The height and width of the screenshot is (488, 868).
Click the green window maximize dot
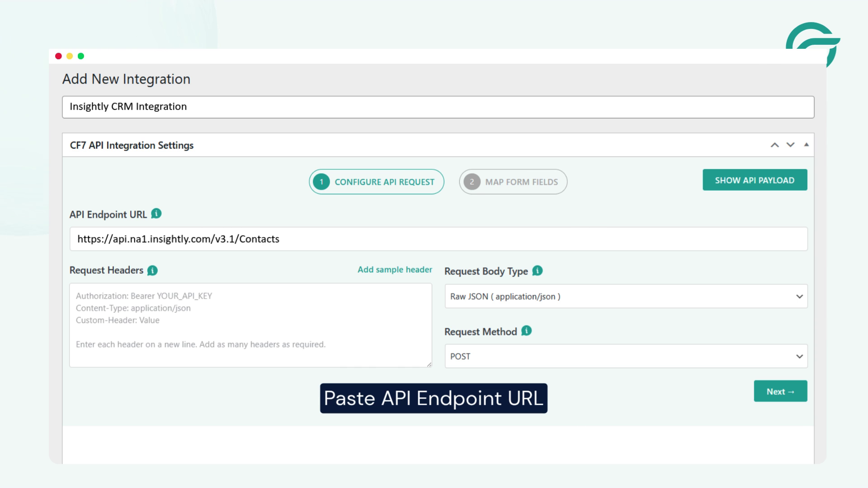pos(81,56)
